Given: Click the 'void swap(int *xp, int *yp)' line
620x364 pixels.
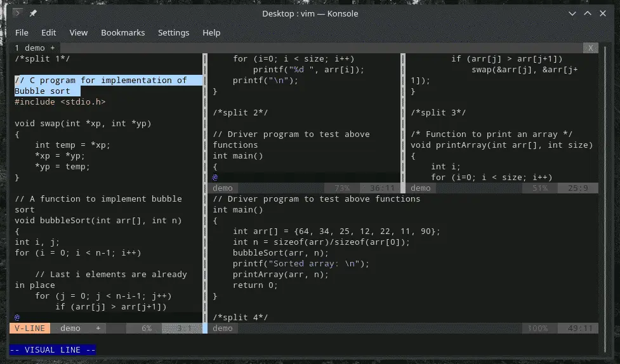Looking at the screenshot, I should [83, 123].
